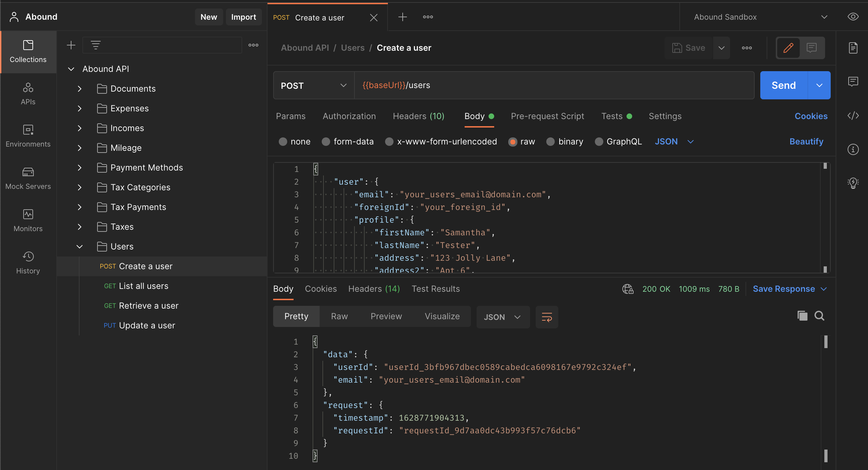Click the request body editor scrollbar
Viewport: 868px width, 470px height.
(x=825, y=218)
